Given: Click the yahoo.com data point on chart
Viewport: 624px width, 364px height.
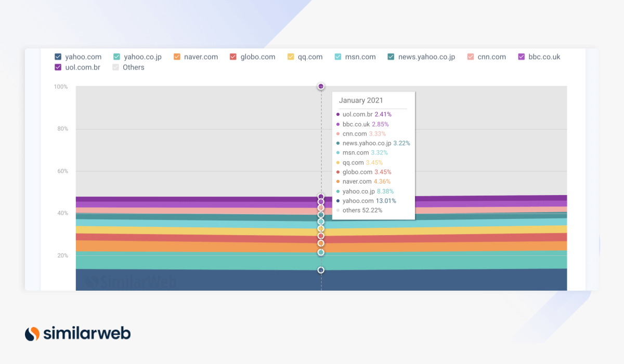Looking at the screenshot, I should 321,270.
